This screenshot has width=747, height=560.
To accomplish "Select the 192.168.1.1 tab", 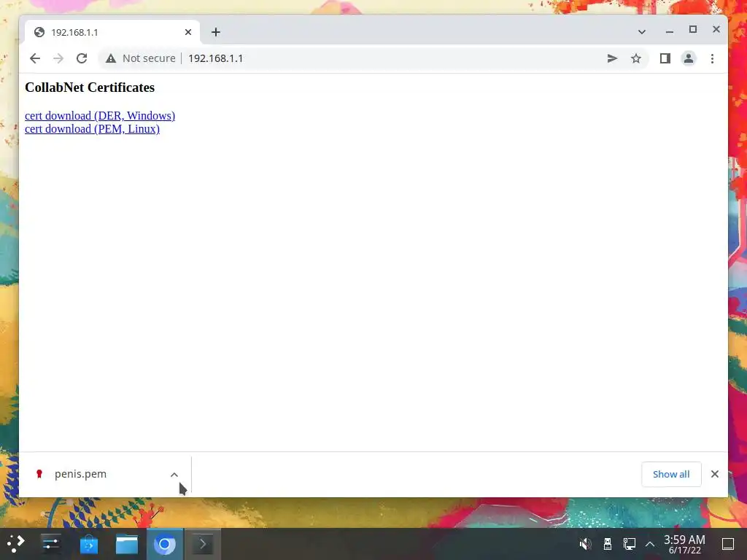I will click(112, 32).
